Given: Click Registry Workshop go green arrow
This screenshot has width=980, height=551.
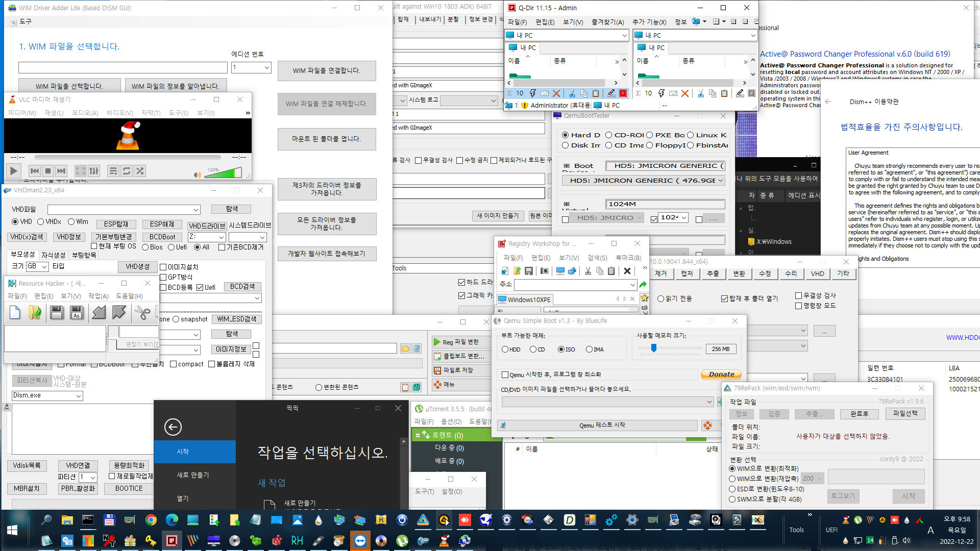Looking at the screenshot, I should point(643,285).
